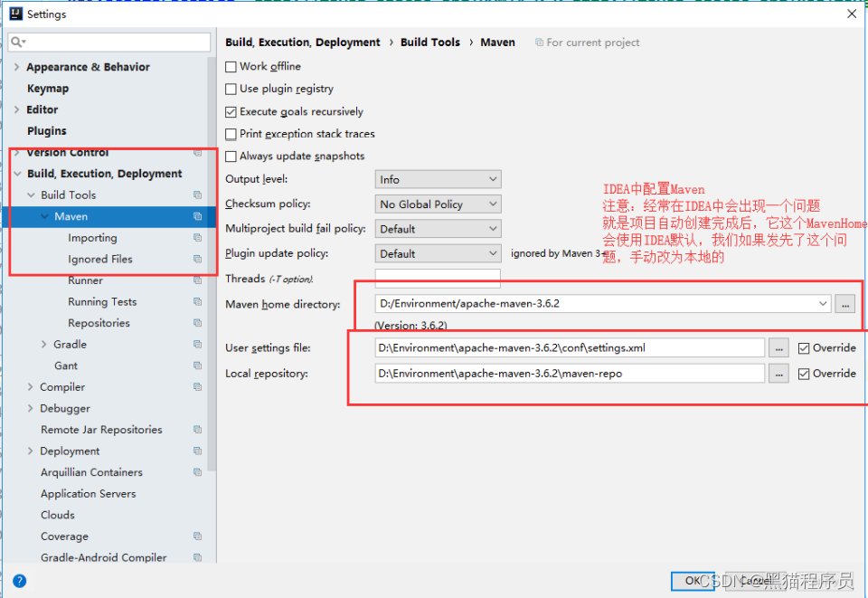Open the Checksum policy dropdown
The image size is (868, 598).
(438, 204)
